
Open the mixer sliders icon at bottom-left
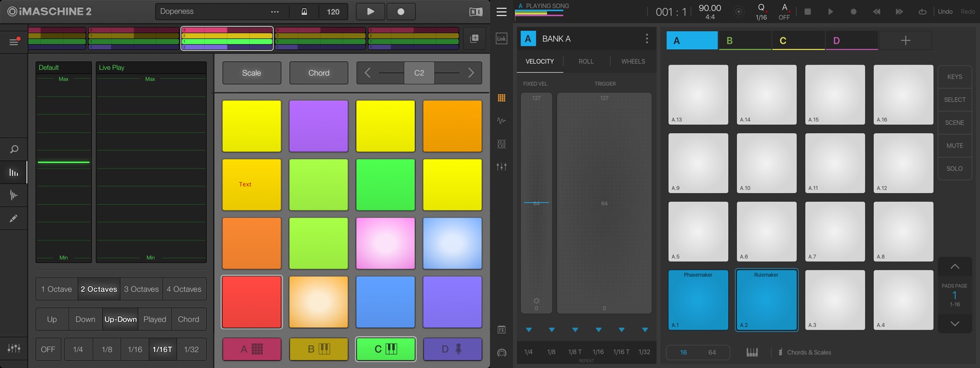(14, 348)
